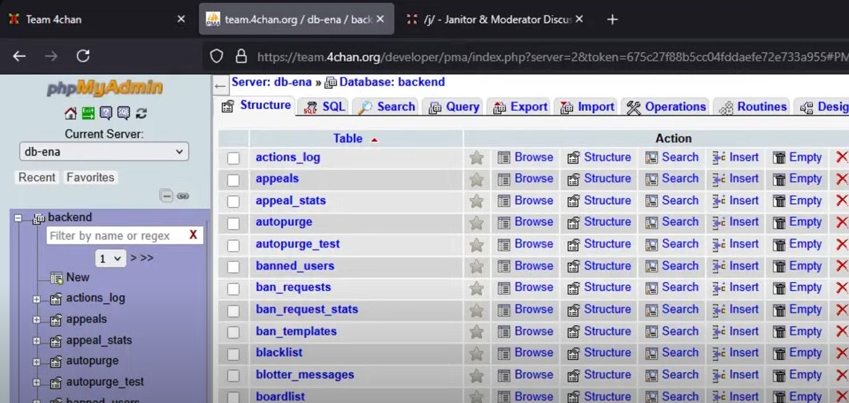Open the blacklist table name link
Image resolution: width=849 pixels, height=403 pixels.
(279, 353)
